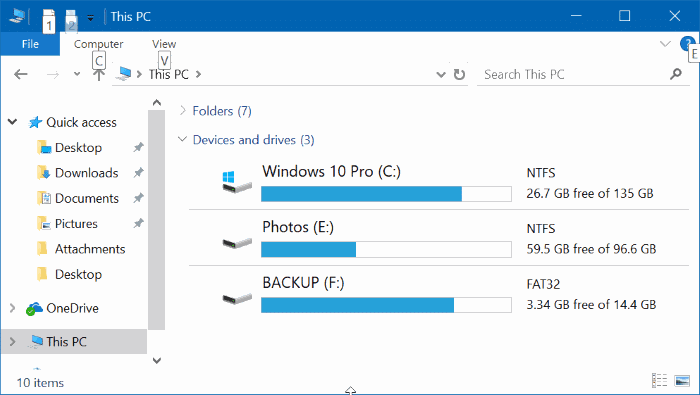Click the Photos (E:) usage bar

coord(386,249)
